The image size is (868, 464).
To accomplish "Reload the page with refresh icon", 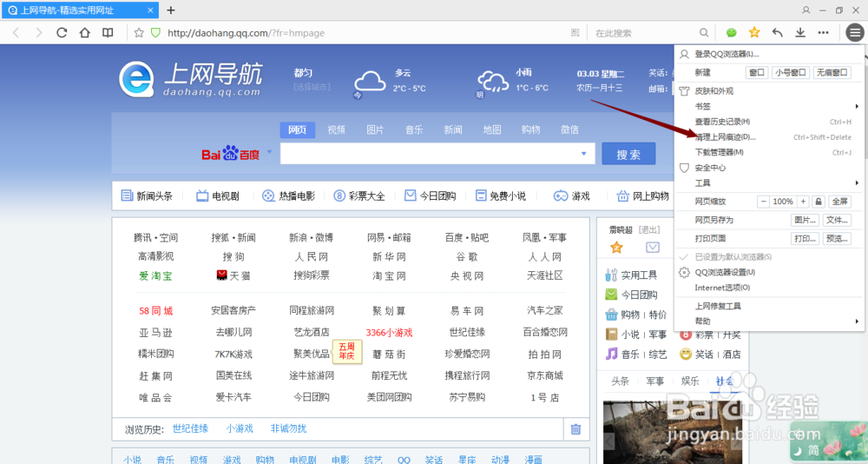I will (x=62, y=33).
